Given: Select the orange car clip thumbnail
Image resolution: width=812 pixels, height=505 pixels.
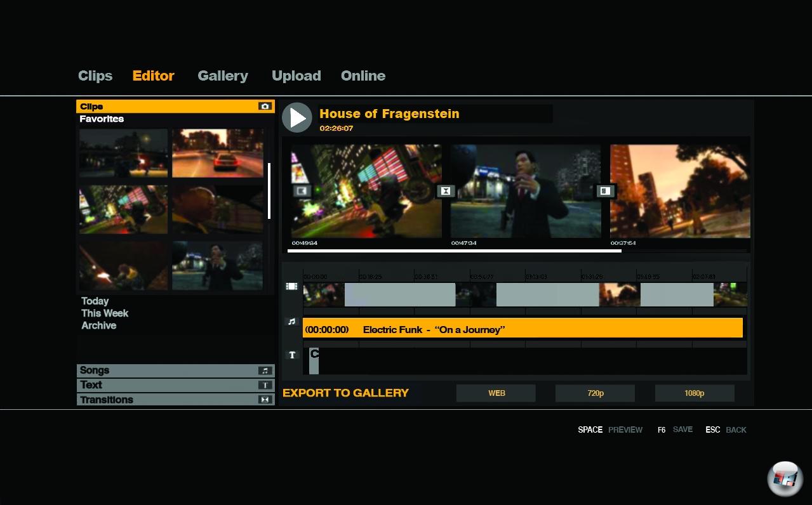Looking at the screenshot, I should click(x=217, y=153).
